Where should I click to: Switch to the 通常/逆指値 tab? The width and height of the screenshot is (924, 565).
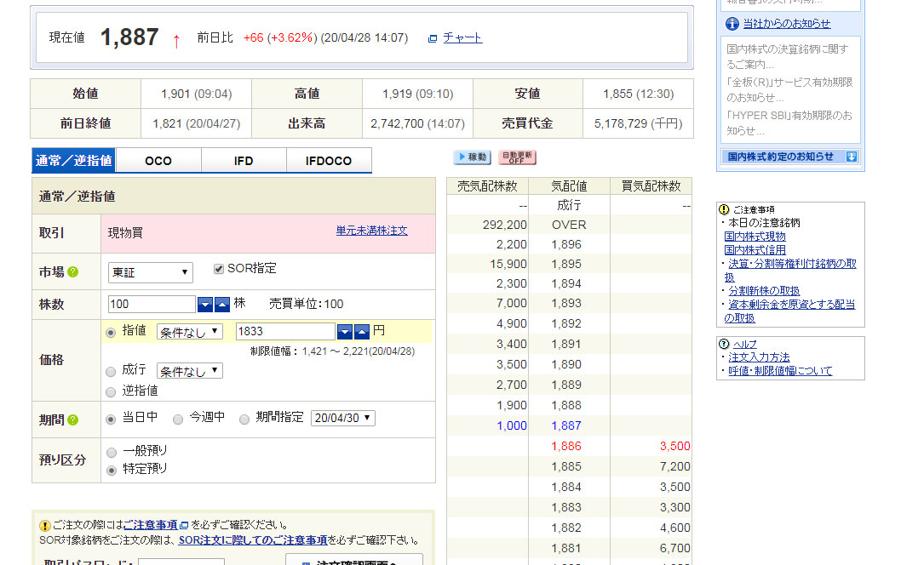(x=73, y=160)
